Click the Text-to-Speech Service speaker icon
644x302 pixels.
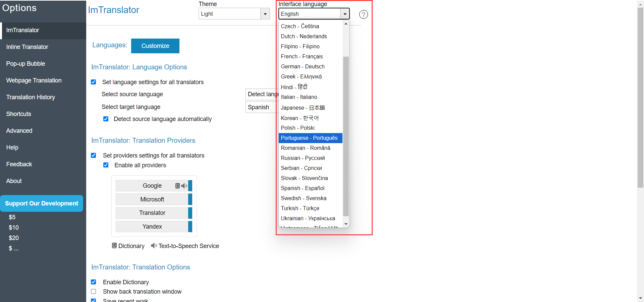pos(154,246)
